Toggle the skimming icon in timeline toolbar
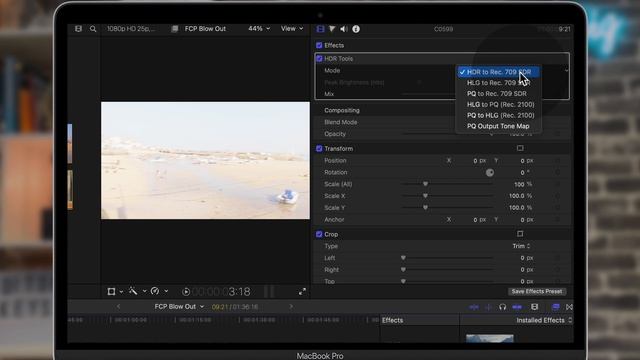 [474, 307]
